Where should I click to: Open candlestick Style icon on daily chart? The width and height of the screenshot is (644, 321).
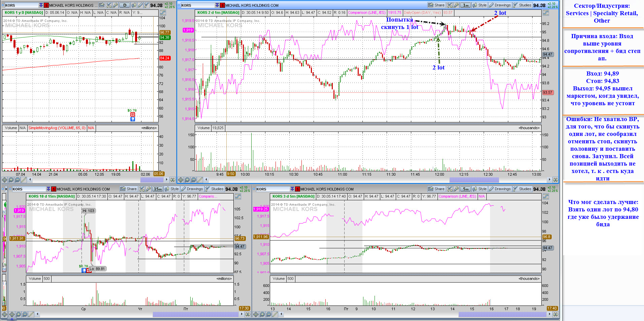click(134, 5)
